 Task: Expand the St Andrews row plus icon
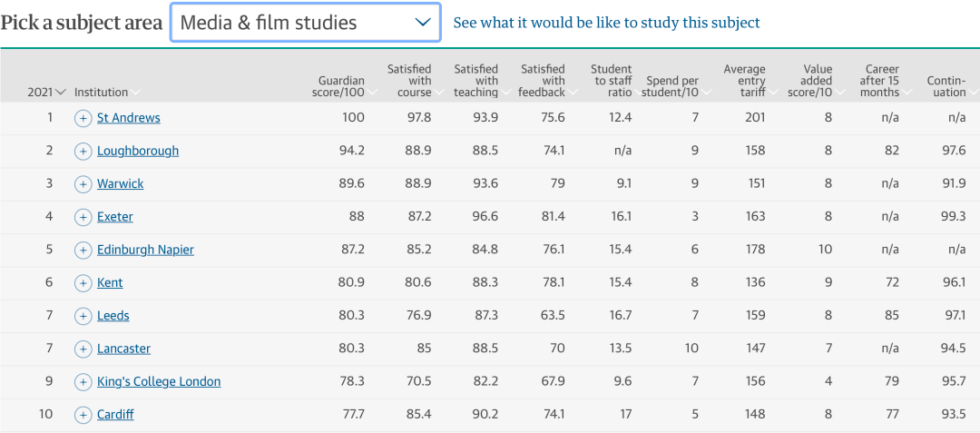(83, 118)
